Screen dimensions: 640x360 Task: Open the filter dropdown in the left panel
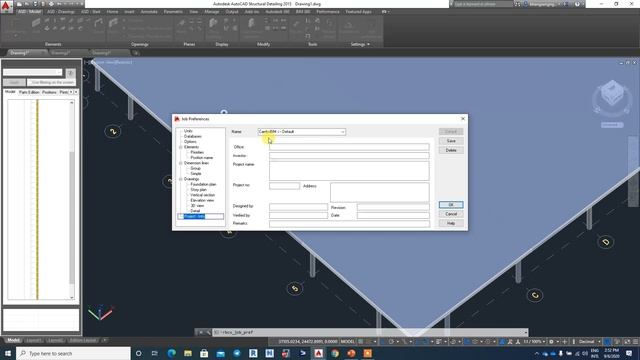pyautogui.click(x=32, y=72)
